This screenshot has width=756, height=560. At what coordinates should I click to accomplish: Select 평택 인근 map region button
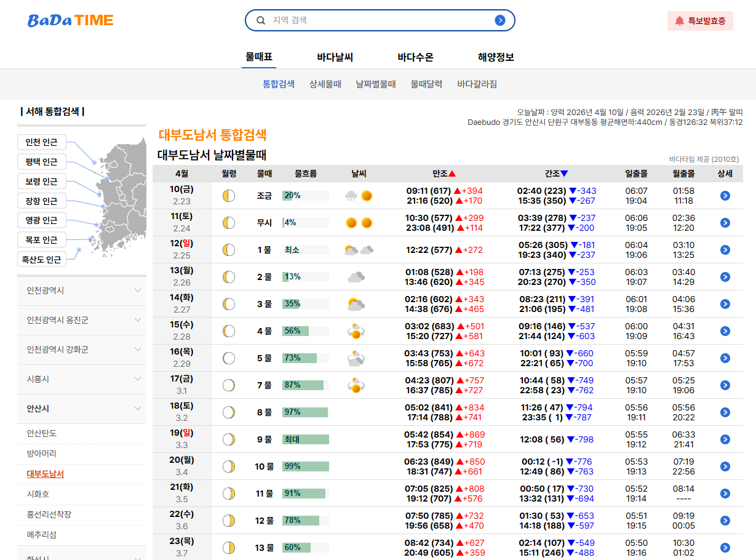(x=41, y=162)
